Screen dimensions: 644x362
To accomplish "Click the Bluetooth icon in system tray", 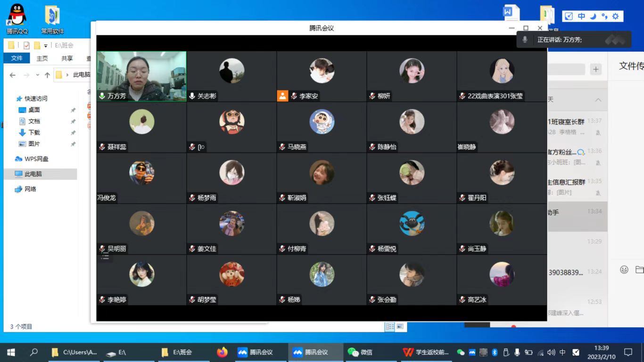I will (495, 352).
